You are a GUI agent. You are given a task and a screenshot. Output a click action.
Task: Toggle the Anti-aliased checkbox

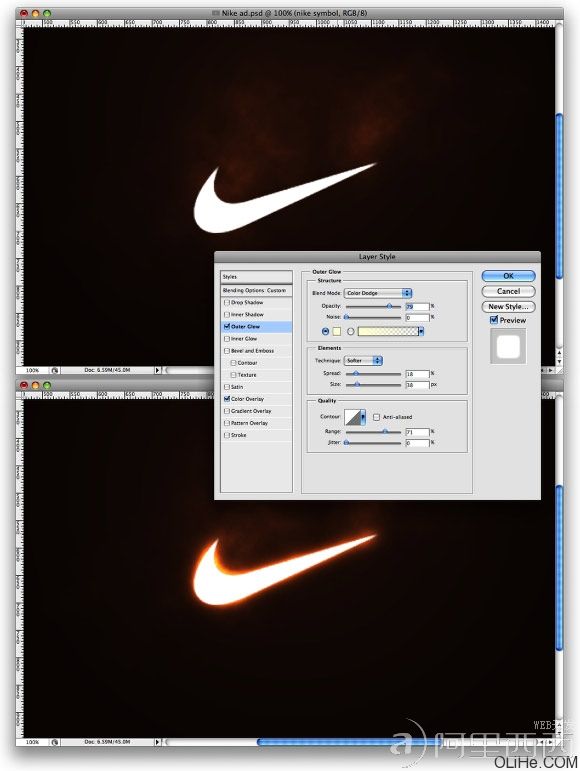point(377,417)
